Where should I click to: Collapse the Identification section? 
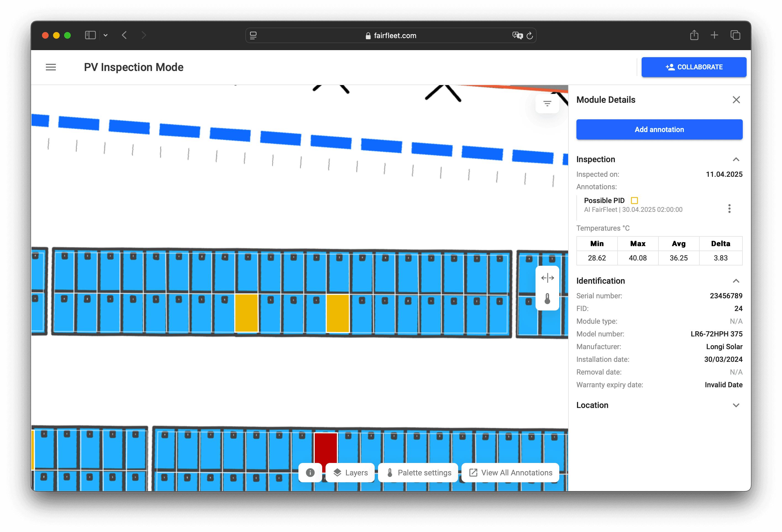click(x=736, y=281)
